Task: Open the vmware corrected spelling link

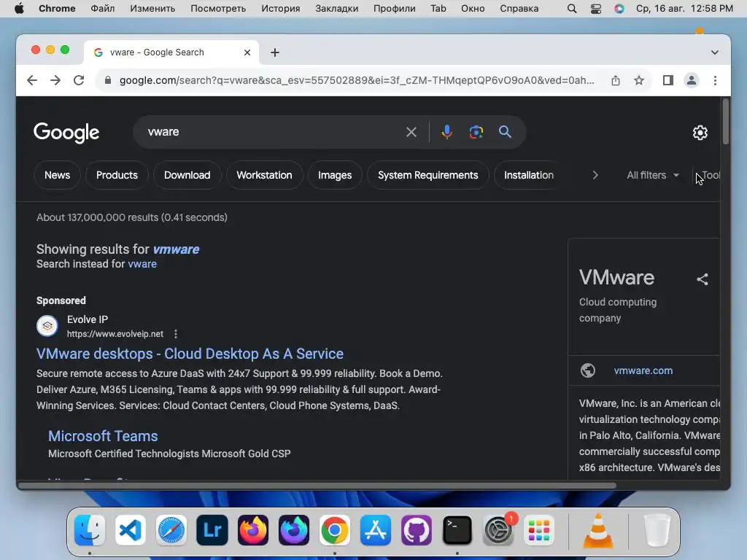Action: (176, 249)
